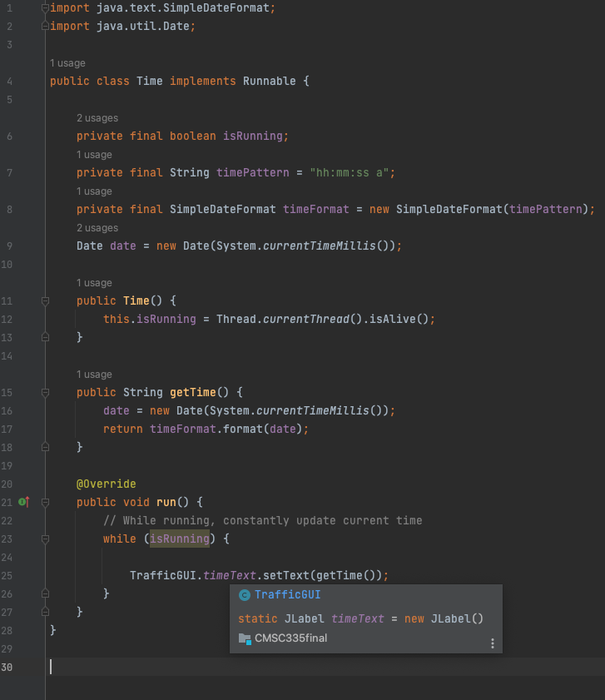The height and width of the screenshot is (700, 605).
Task: Click the "hh:mm:ss a" string literal
Action: point(350,173)
